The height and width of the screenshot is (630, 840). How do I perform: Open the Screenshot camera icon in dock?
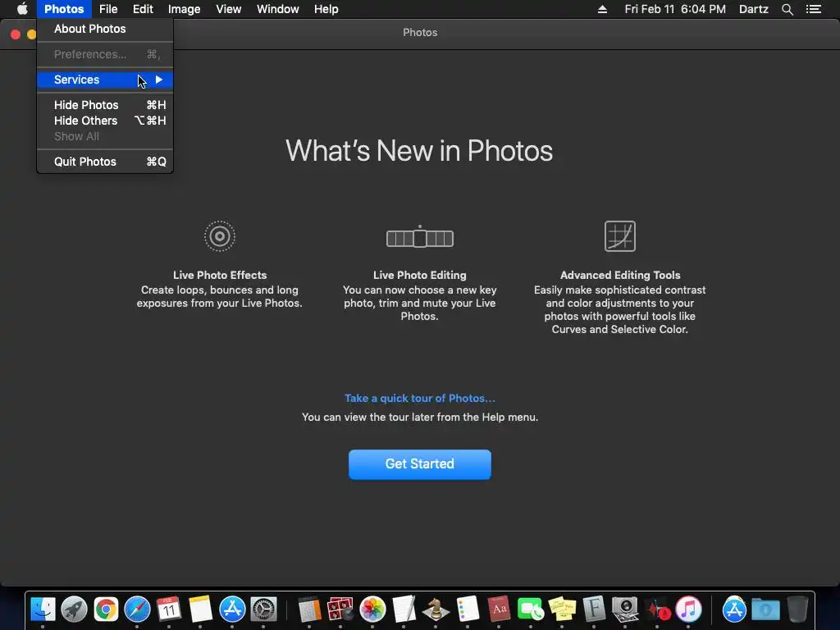pyautogui.click(x=625, y=609)
